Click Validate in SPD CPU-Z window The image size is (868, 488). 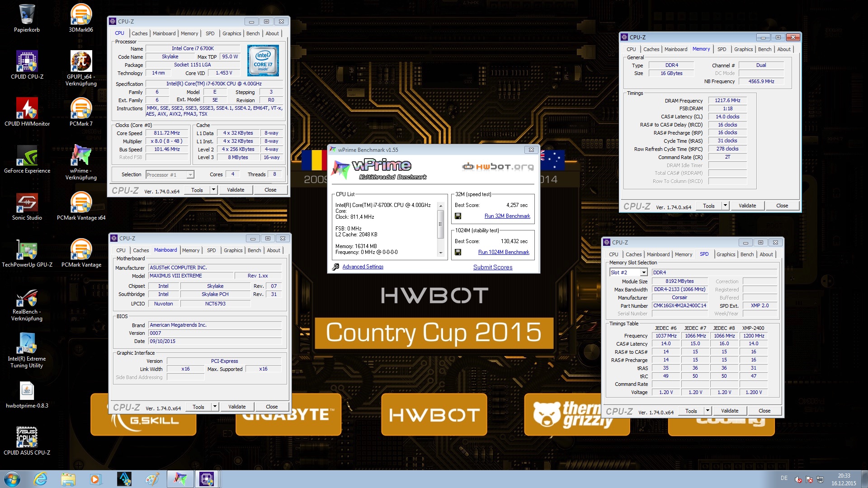pyautogui.click(x=730, y=411)
